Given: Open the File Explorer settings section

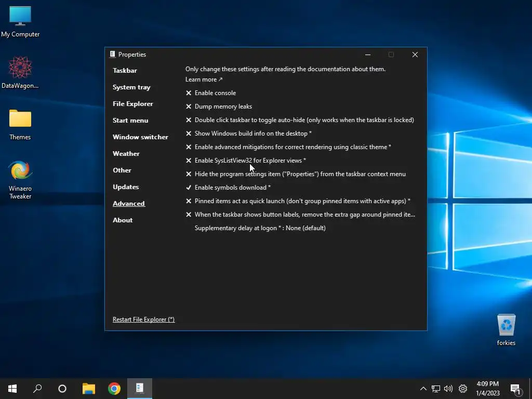Looking at the screenshot, I should point(132,104).
